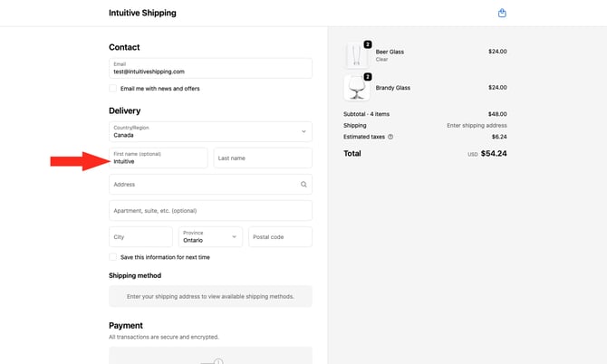This screenshot has height=364, width=607.
Task: Click the 'Contact' section heading
Action: click(x=124, y=47)
